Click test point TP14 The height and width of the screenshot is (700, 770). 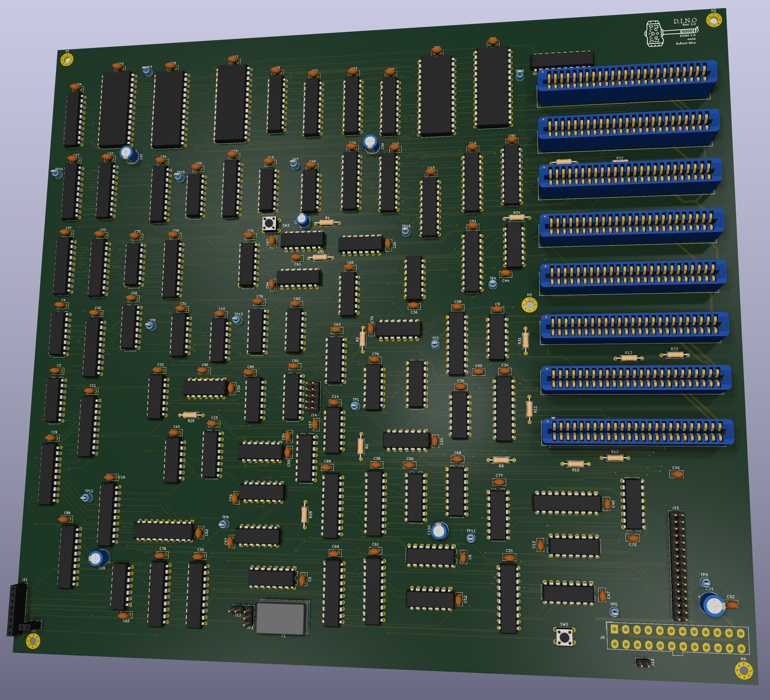(x=57, y=174)
